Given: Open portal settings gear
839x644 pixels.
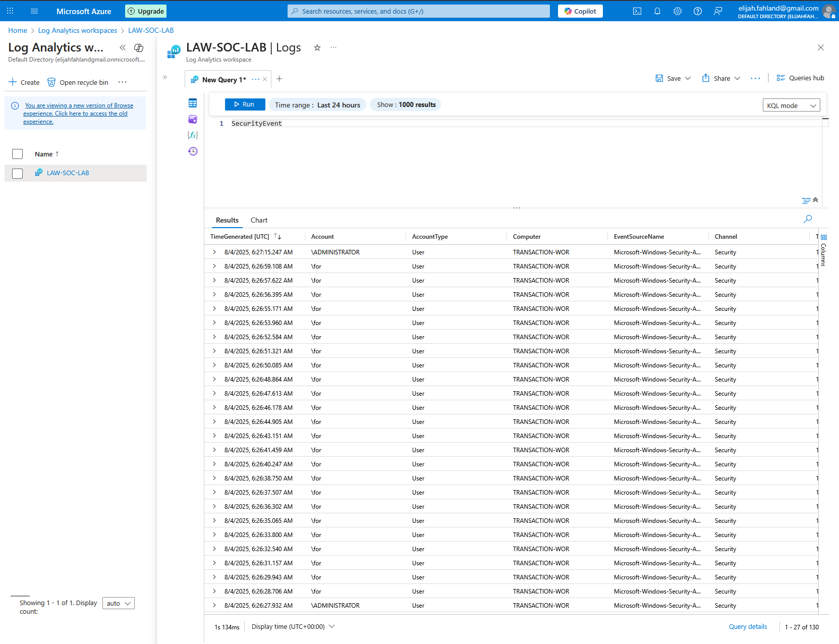Looking at the screenshot, I should tap(678, 11).
